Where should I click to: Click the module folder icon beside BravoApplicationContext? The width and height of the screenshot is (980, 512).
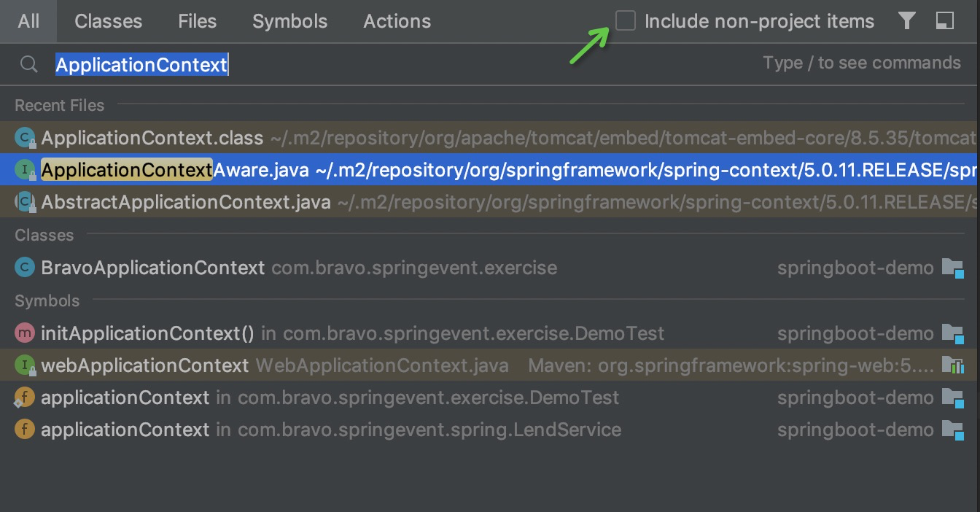point(952,268)
